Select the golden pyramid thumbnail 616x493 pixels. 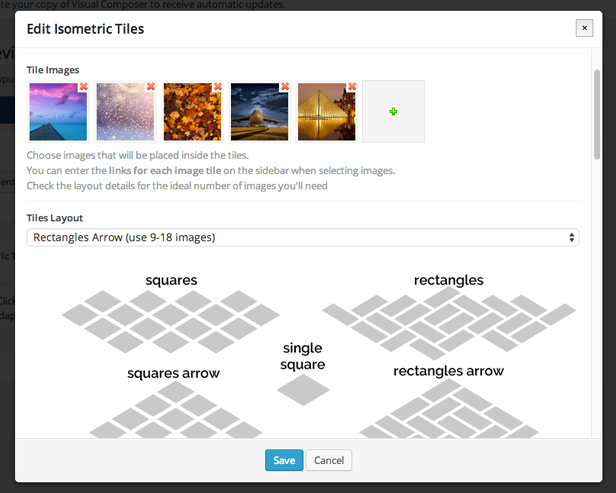tap(326, 112)
